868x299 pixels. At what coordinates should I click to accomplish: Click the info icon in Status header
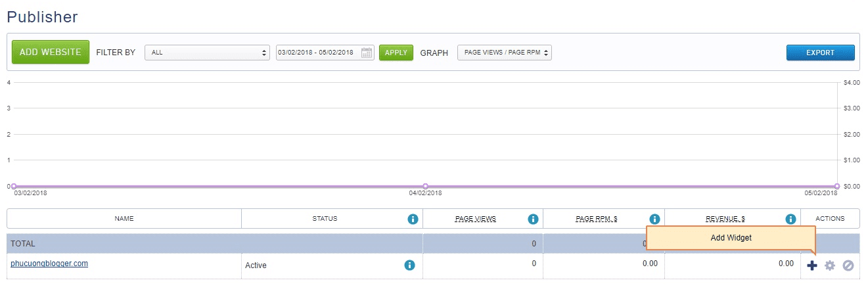(x=413, y=219)
